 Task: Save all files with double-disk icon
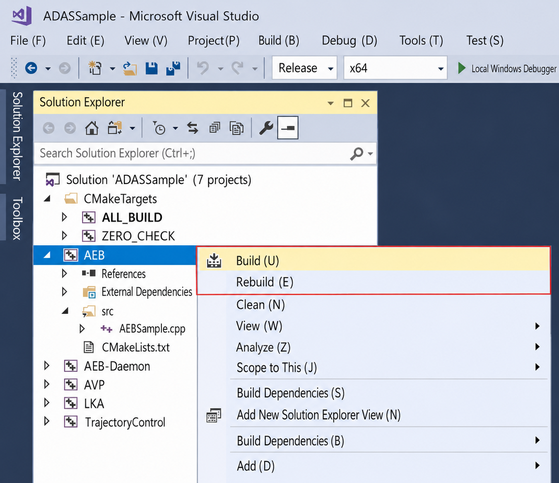click(173, 68)
